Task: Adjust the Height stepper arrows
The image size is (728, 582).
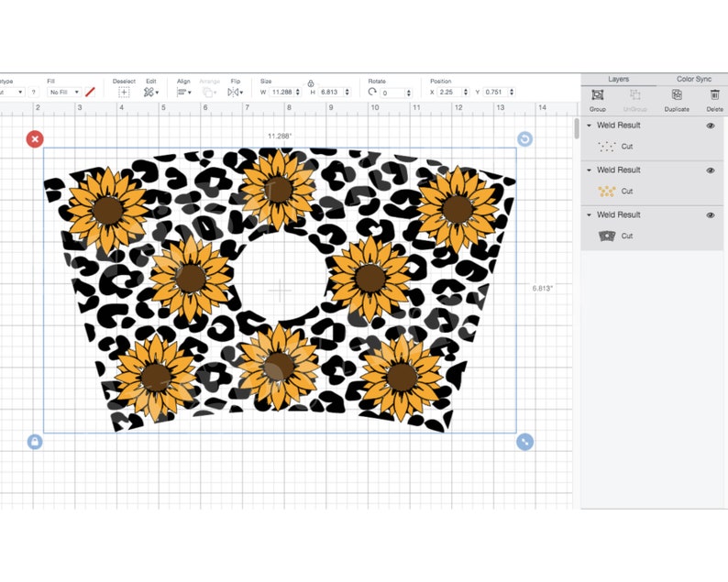Action: 347,93
